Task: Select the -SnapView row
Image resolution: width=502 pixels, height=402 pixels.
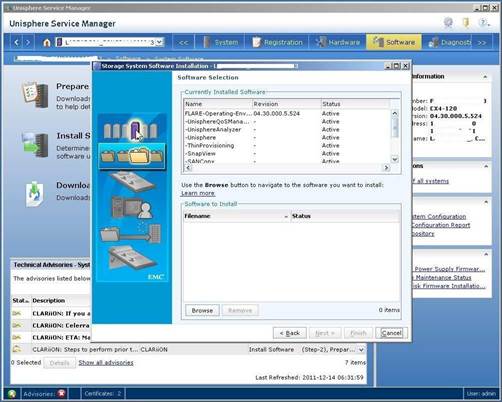Action: tap(287, 154)
